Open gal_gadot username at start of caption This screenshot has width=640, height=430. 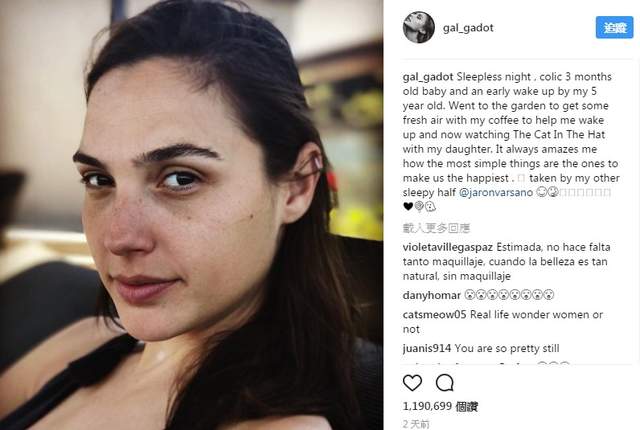428,77
